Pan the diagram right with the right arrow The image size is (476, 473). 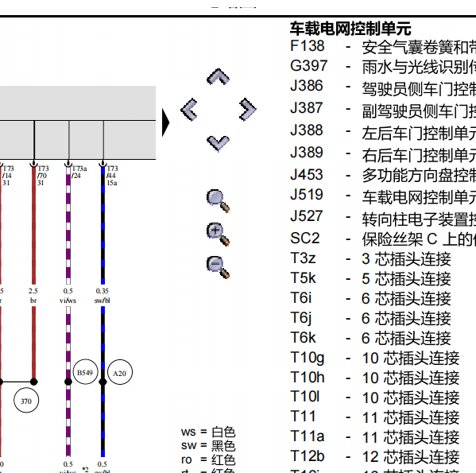[248, 109]
